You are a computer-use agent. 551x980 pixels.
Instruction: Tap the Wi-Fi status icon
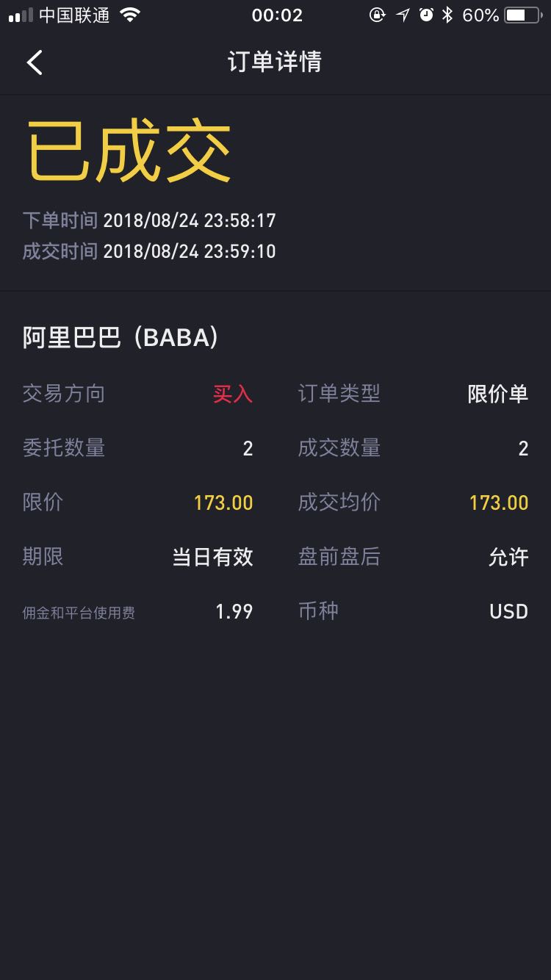pos(130,15)
